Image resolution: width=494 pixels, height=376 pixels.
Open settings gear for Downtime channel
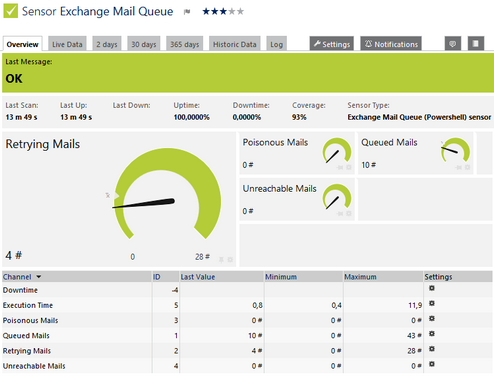(x=432, y=288)
